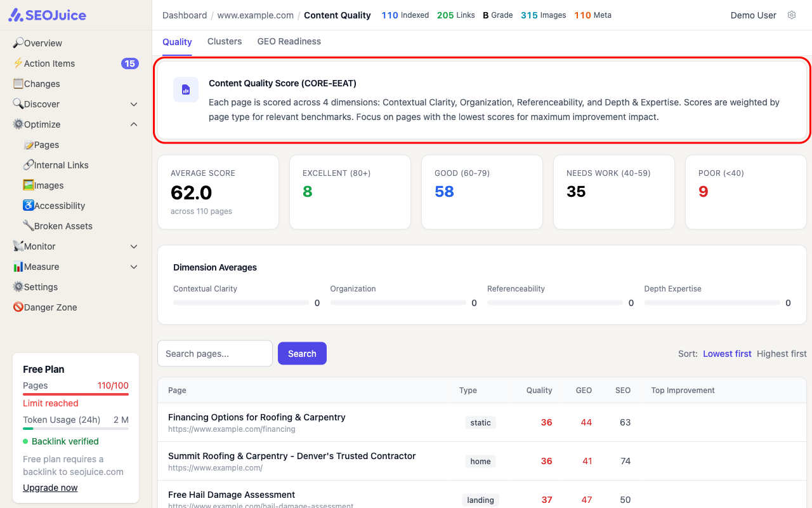Open Summit Roofing & Carpentry page row

click(482, 461)
